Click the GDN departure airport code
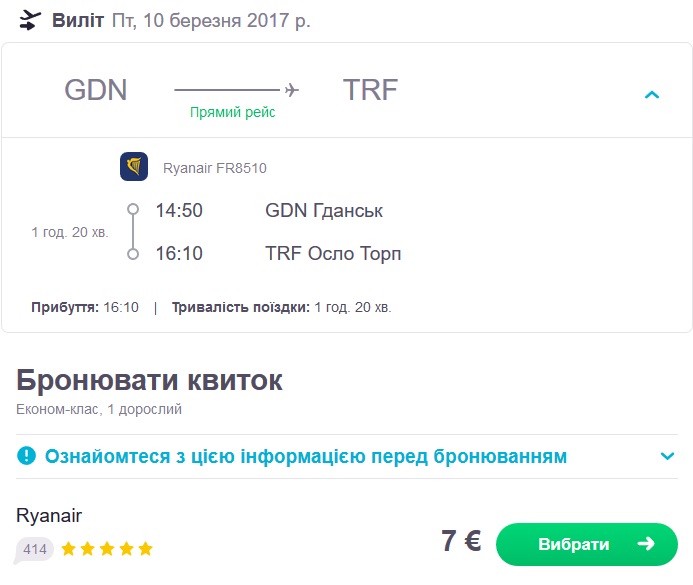 tap(96, 90)
